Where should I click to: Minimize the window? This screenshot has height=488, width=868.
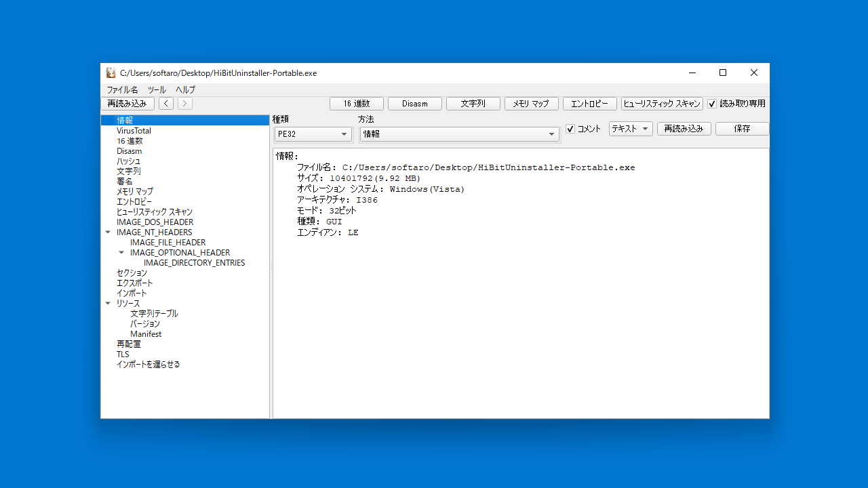(x=692, y=73)
